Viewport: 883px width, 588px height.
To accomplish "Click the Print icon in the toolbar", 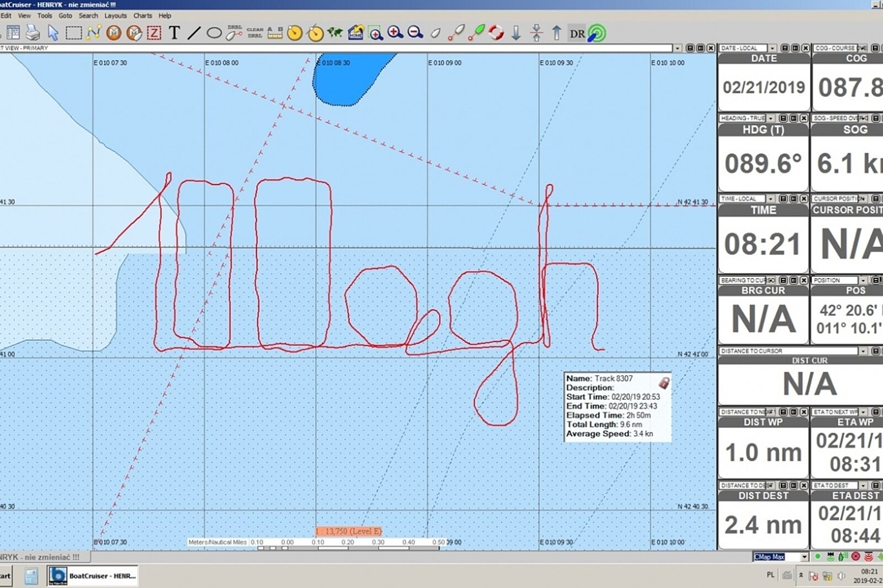I will click(33, 33).
